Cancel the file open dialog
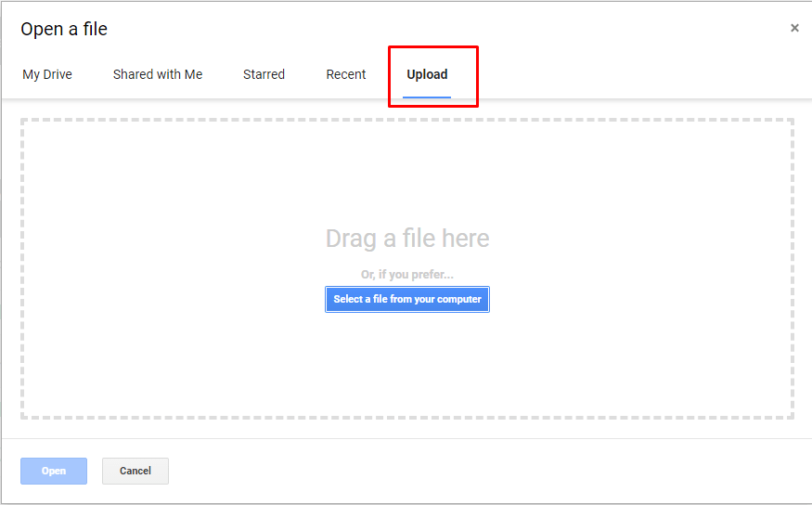Viewport: 812px width, 505px height. (135, 471)
